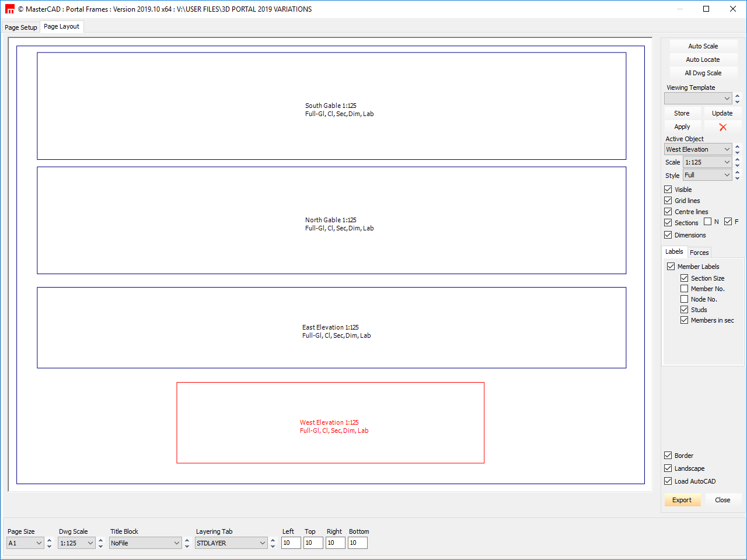Expand the Style Full dropdown

click(x=707, y=175)
